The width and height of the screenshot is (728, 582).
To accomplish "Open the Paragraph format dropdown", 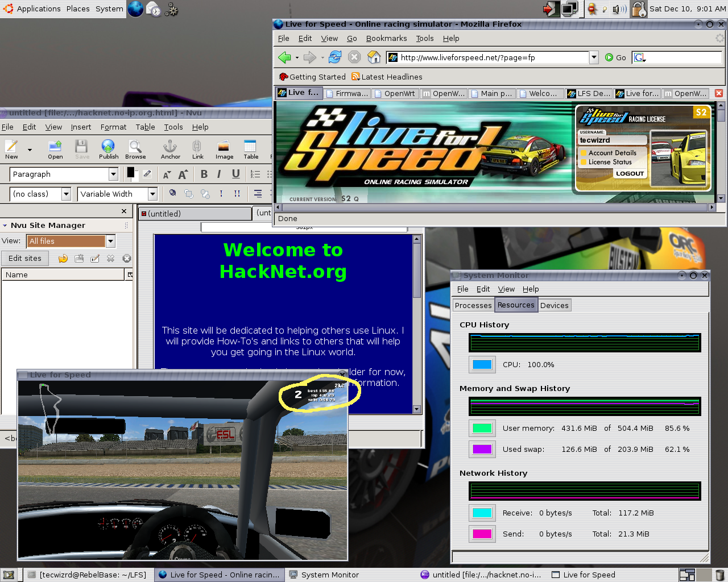I will (113, 174).
